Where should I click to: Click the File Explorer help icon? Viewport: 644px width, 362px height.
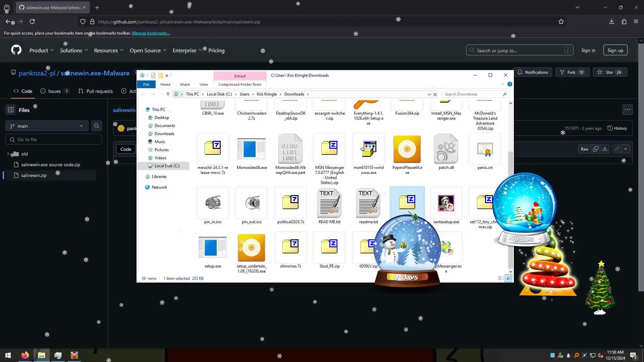click(509, 84)
